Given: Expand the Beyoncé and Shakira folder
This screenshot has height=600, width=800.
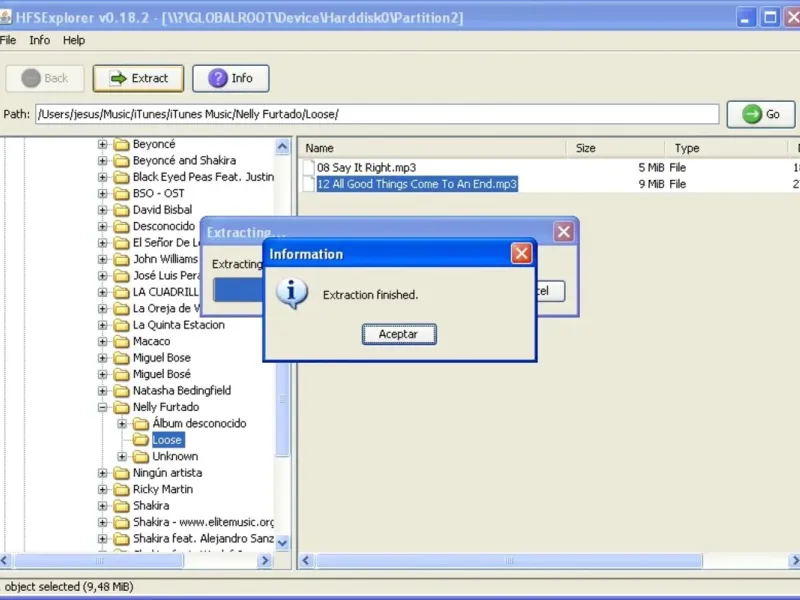Looking at the screenshot, I should pyautogui.click(x=103, y=161).
